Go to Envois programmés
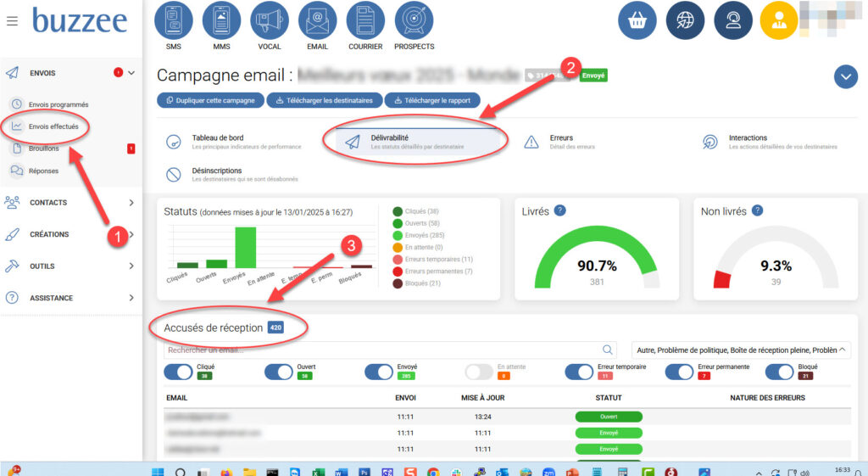 [x=58, y=104]
